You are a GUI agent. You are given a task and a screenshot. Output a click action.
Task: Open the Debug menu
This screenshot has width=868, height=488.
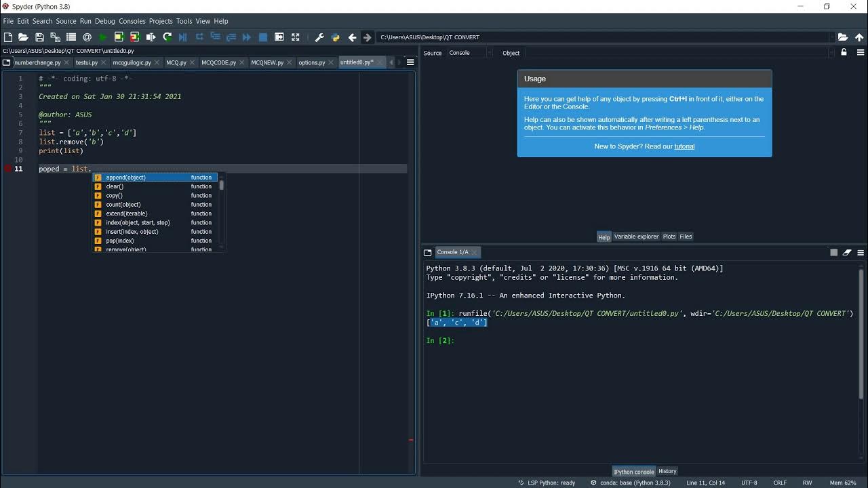coord(105,21)
